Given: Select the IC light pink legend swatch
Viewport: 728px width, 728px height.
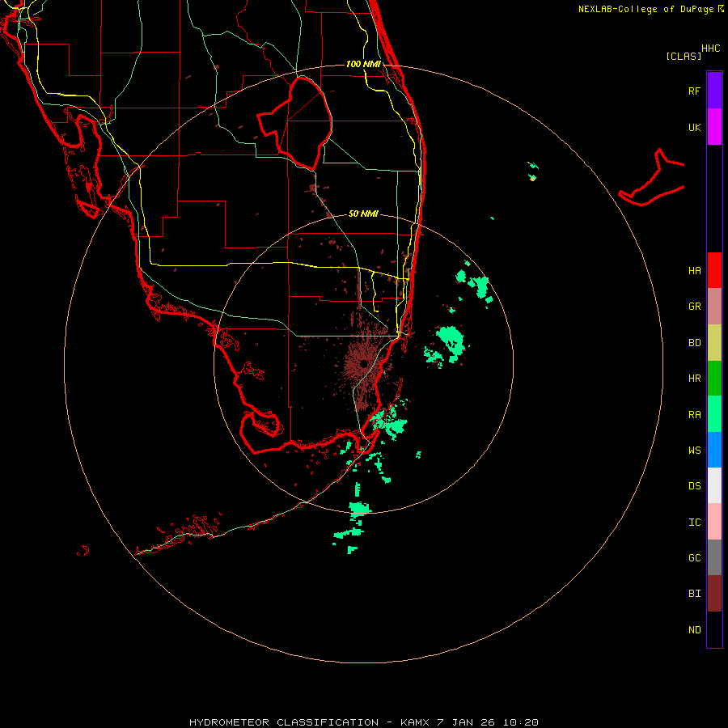Looking at the screenshot, I should (714, 522).
